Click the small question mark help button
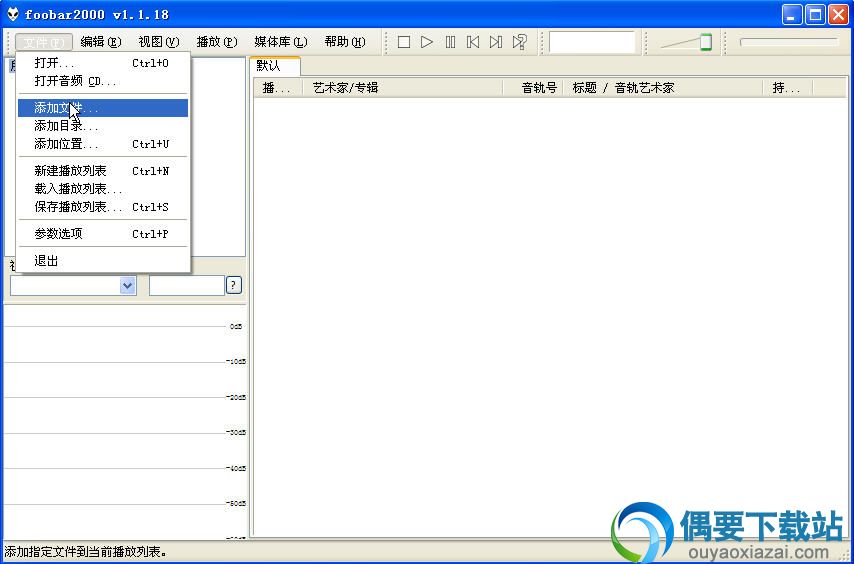The height and width of the screenshot is (564, 854). [x=234, y=285]
